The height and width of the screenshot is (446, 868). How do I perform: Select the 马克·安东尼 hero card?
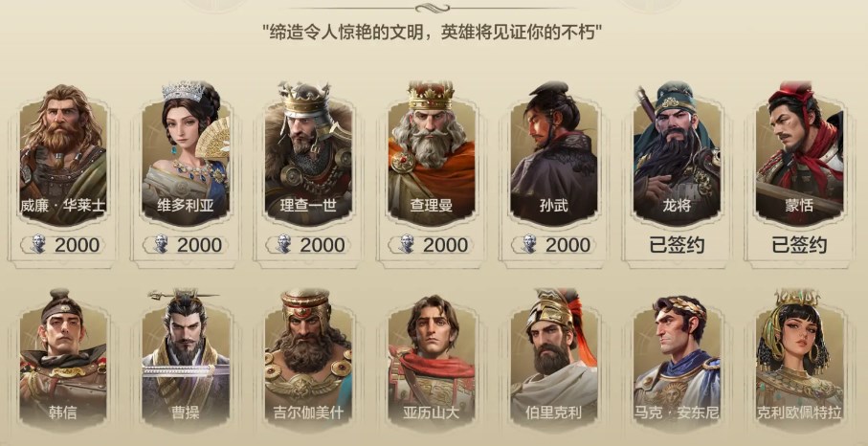(677, 360)
